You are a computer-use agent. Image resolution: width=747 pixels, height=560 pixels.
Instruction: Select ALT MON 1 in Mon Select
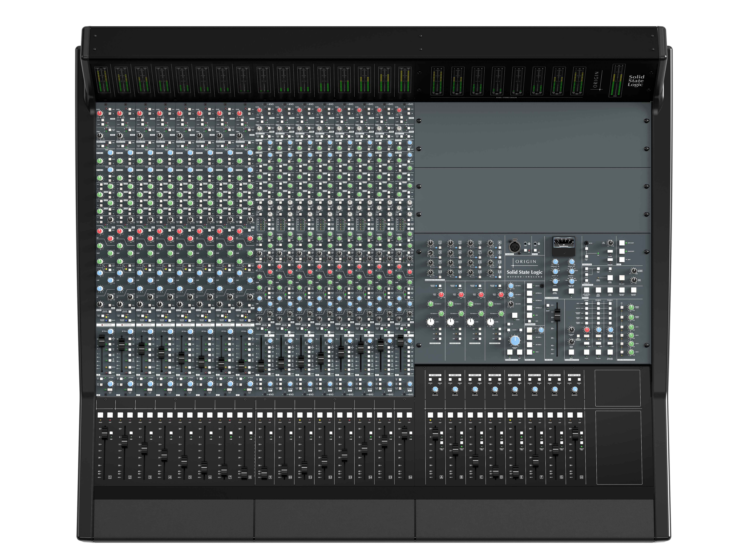529,337
